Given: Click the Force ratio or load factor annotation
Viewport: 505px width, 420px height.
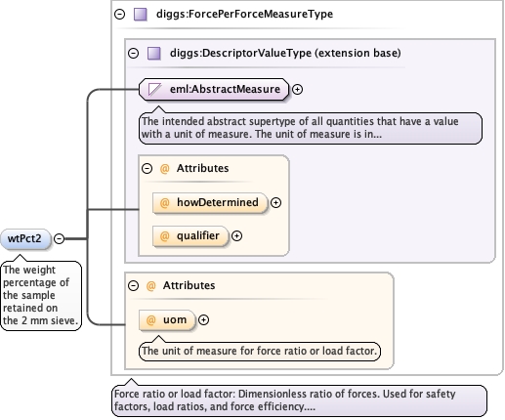Looking at the screenshot, I should pos(299,400).
